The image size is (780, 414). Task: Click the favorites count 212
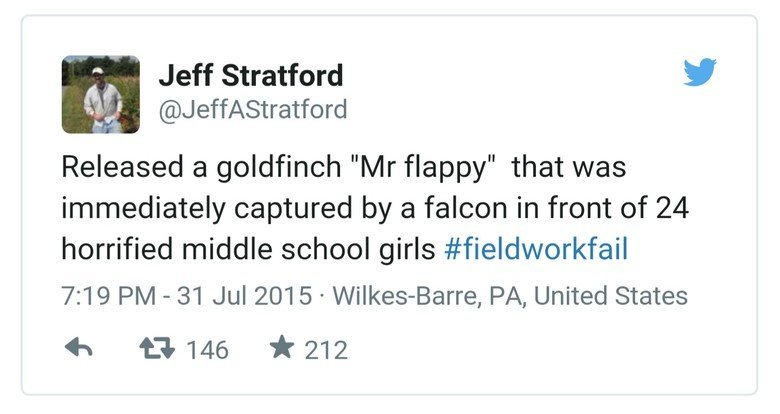[x=326, y=350]
